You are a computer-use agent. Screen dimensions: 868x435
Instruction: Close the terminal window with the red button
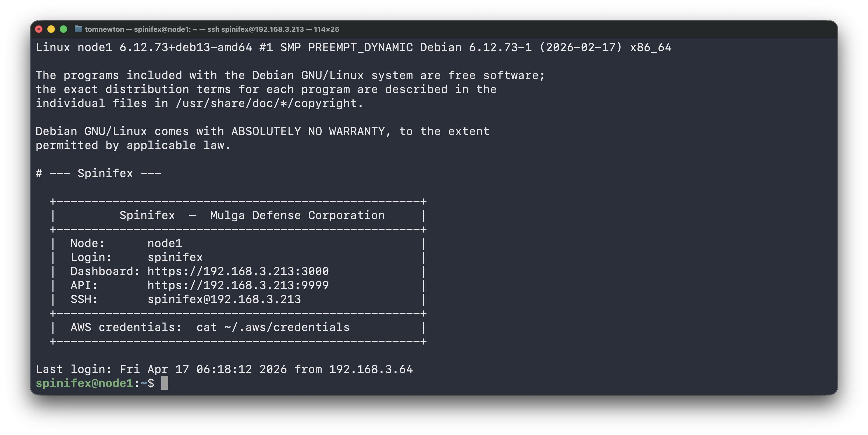(39, 29)
